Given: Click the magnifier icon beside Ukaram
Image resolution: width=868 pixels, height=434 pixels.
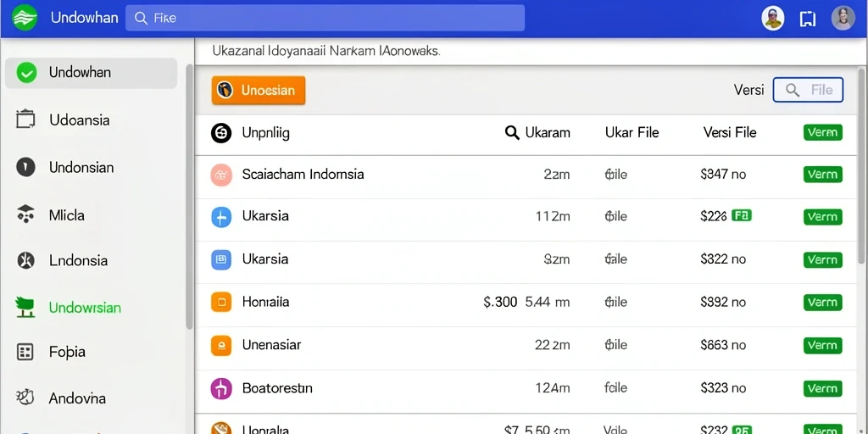Looking at the screenshot, I should tap(512, 133).
